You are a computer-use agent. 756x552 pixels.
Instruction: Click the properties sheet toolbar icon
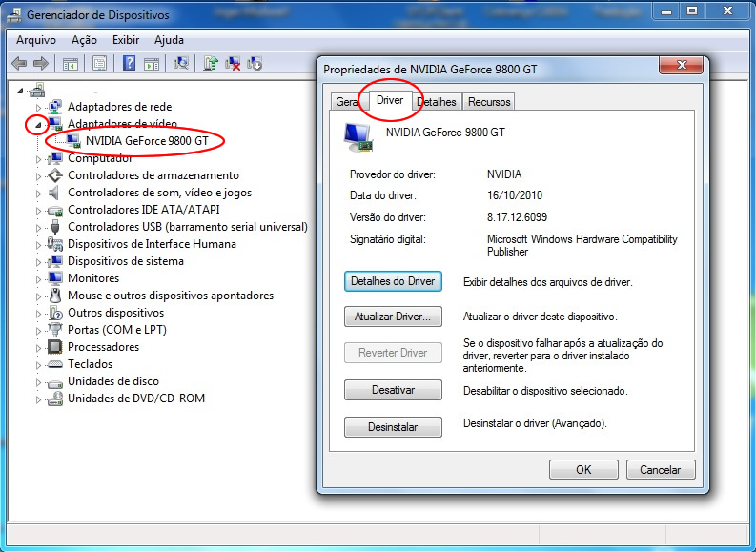pyautogui.click(x=99, y=64)
